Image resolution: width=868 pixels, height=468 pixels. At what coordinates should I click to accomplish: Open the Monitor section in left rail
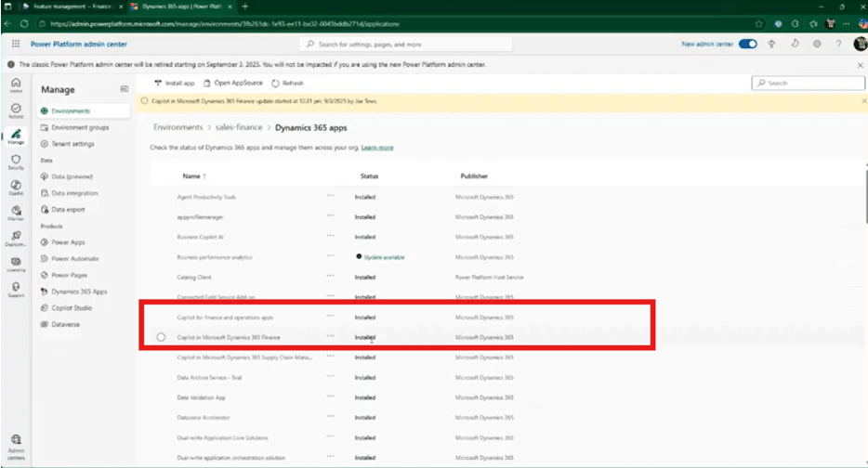pos(16,212)
